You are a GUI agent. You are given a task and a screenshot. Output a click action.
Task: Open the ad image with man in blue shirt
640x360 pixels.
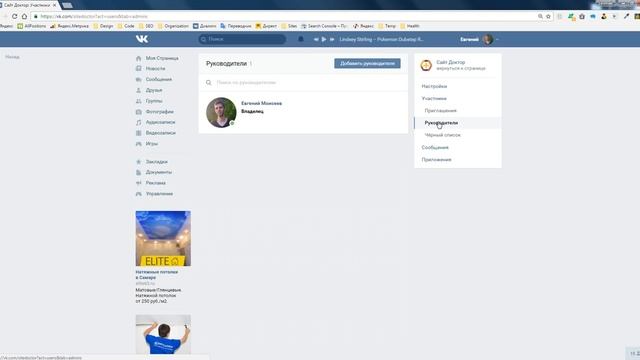(163, 334)
